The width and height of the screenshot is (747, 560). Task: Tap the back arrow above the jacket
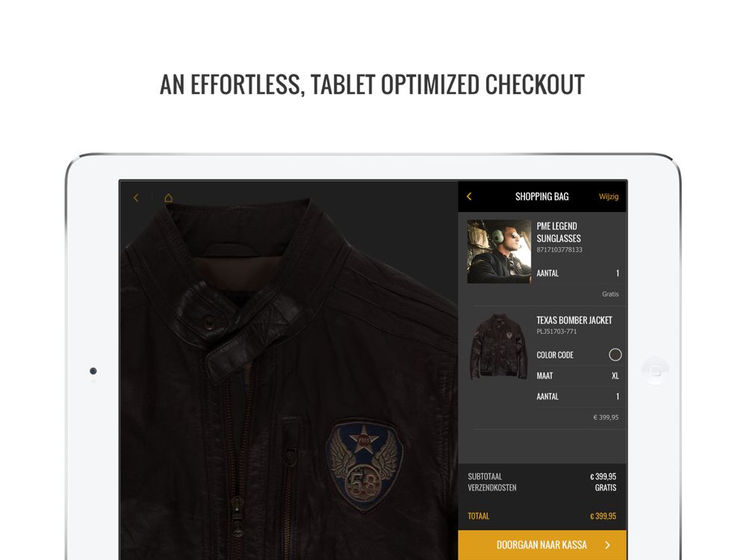(136, 198)
